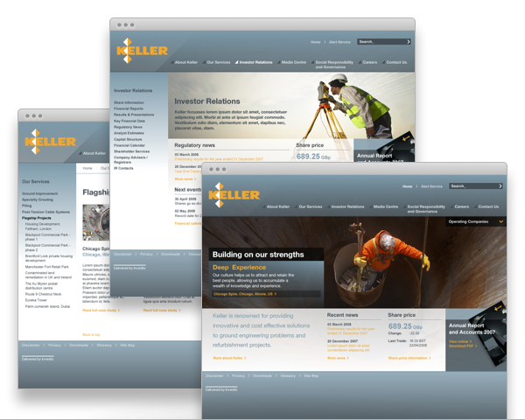The image size is (525, 420).
Task: Open Analyst Estimates sidebar item
Action: coord(129,133)
